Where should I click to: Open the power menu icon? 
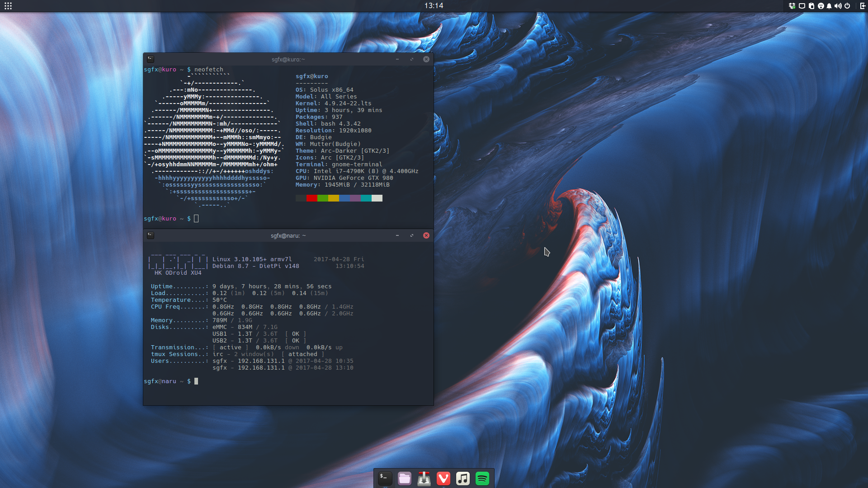point(847,6)
